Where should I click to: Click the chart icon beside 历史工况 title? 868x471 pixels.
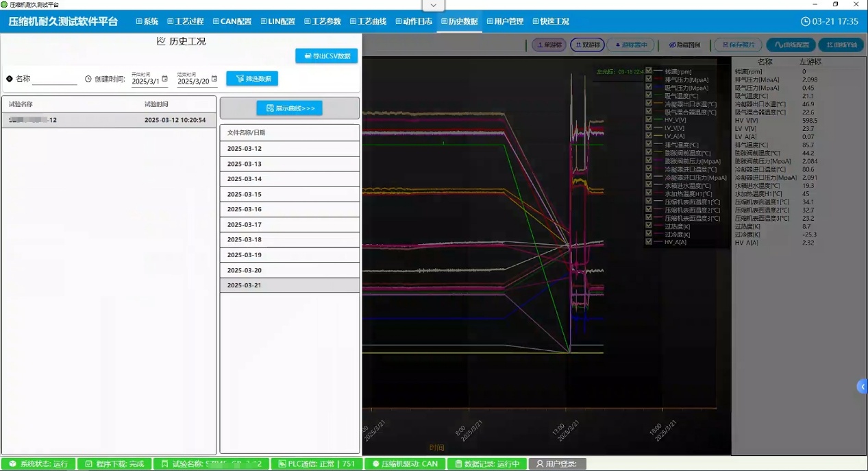pyautogui.click(x=161, y=41)
